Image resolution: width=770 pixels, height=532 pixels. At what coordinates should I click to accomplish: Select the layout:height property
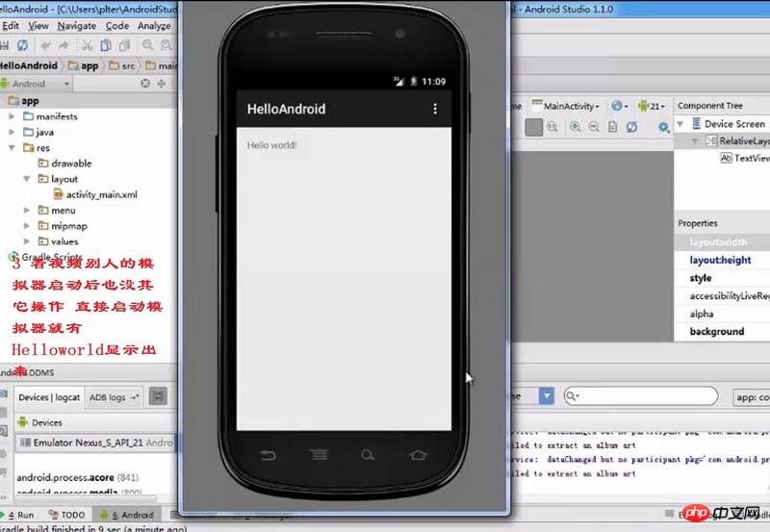coord(722,260)
